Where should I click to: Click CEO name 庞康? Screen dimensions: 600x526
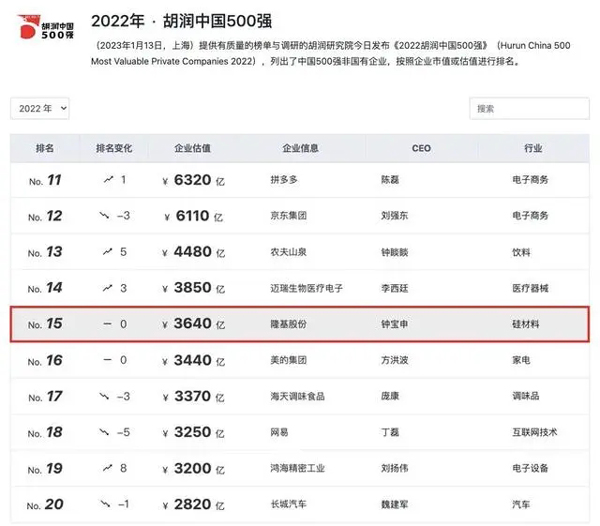(390, 396)
